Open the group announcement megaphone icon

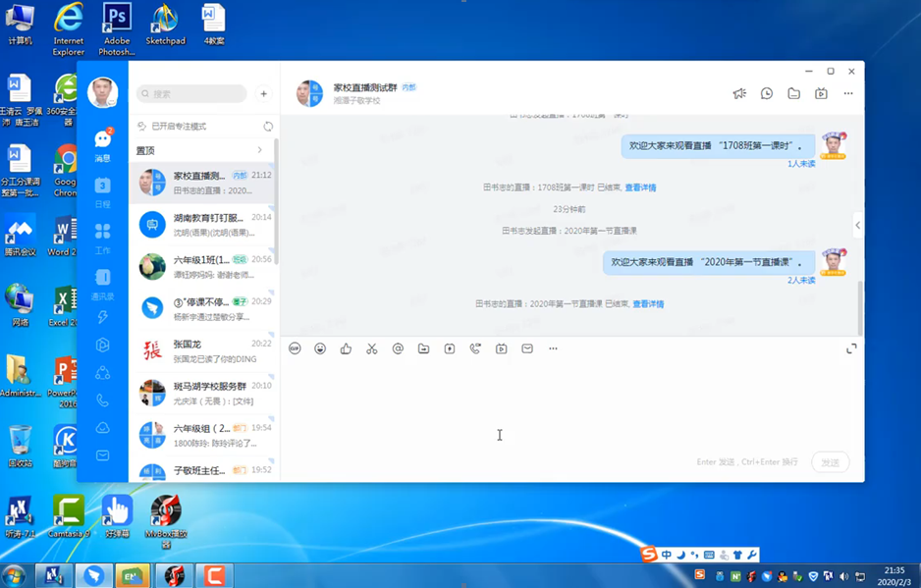(739, 94)
